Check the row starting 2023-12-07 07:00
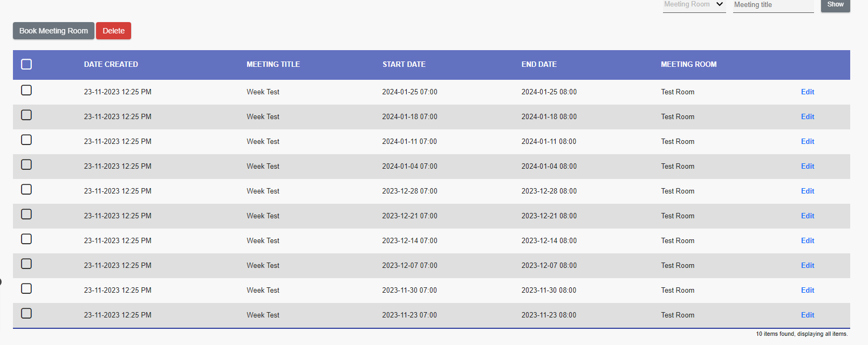 tap(26, 264)
